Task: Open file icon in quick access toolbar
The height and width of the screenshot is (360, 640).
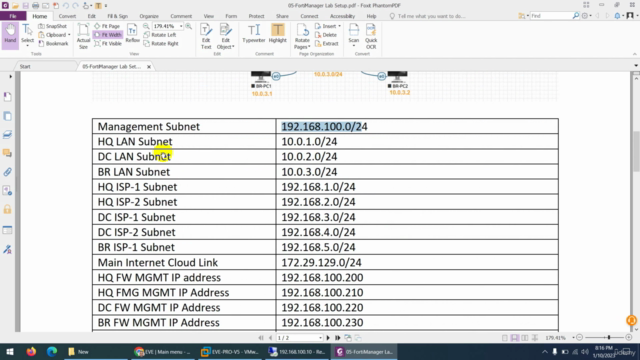Action: 15,6
